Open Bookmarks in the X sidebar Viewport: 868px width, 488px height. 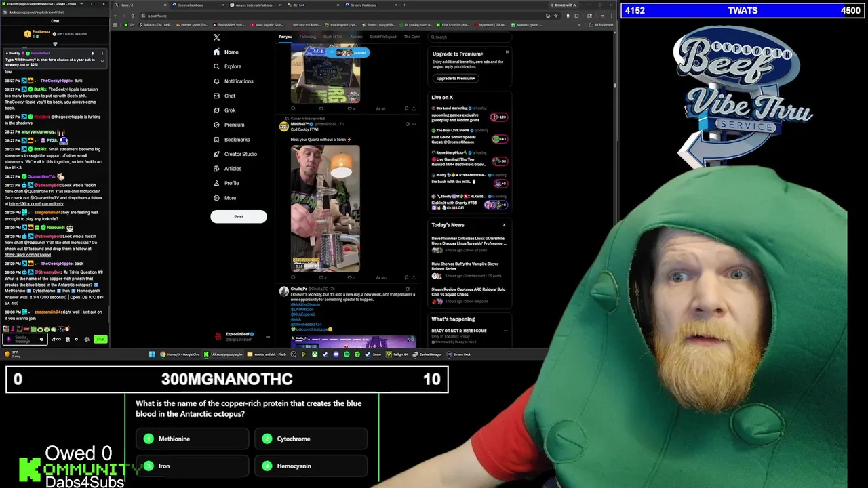click(x=232, y=140)
